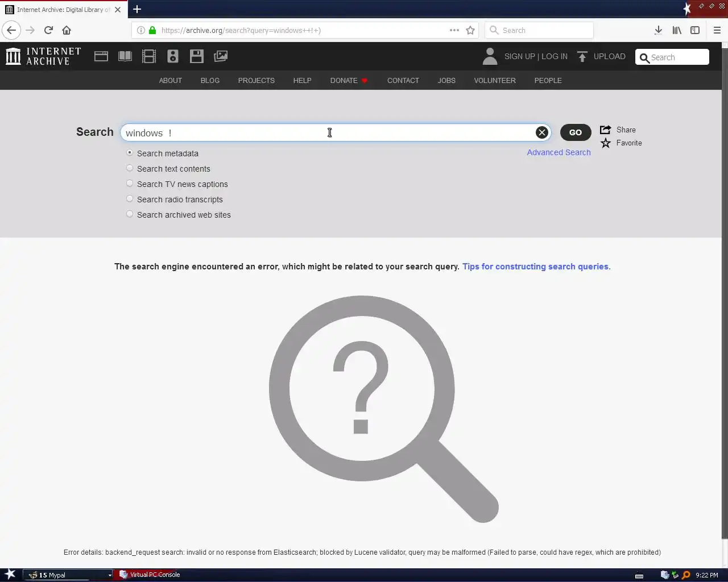Open the PEOPLE menu item
The image size is (728, 582).
coord(548,80)
